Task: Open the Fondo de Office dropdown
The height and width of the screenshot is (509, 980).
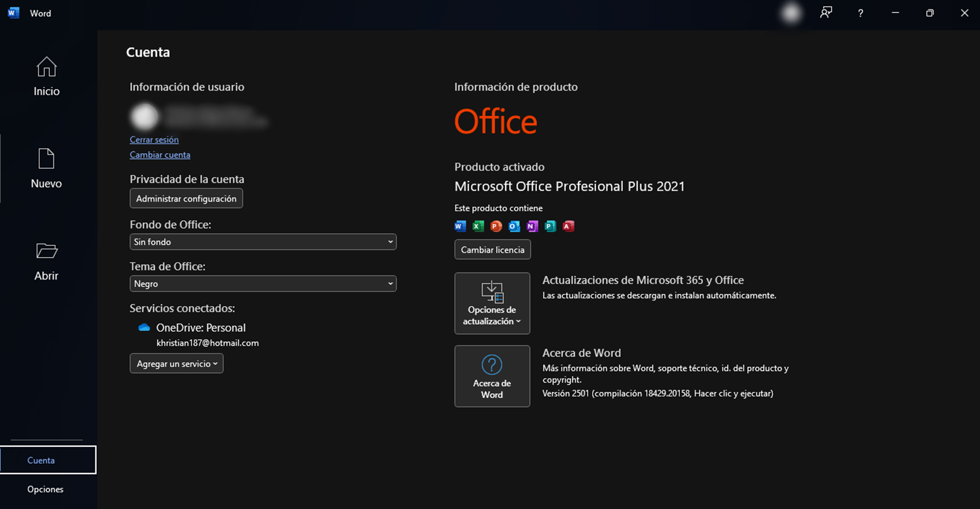Action: (263, 241)
